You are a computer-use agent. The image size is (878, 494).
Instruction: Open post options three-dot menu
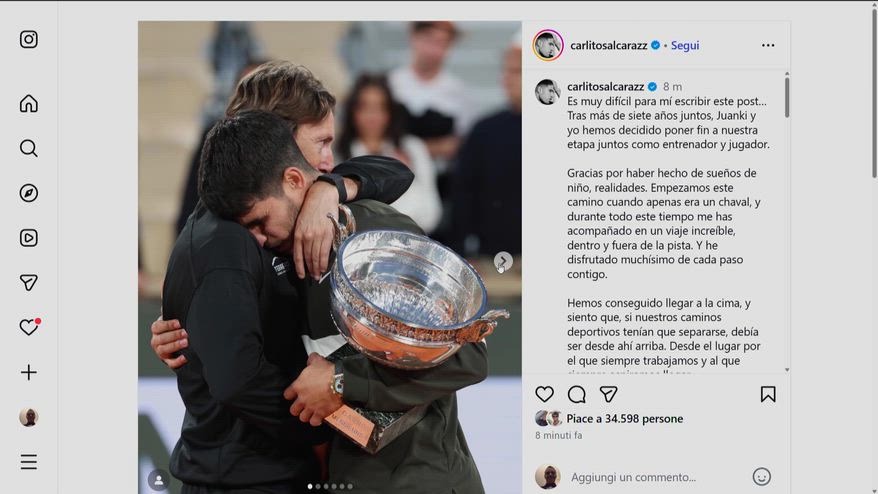pos(768,45)
